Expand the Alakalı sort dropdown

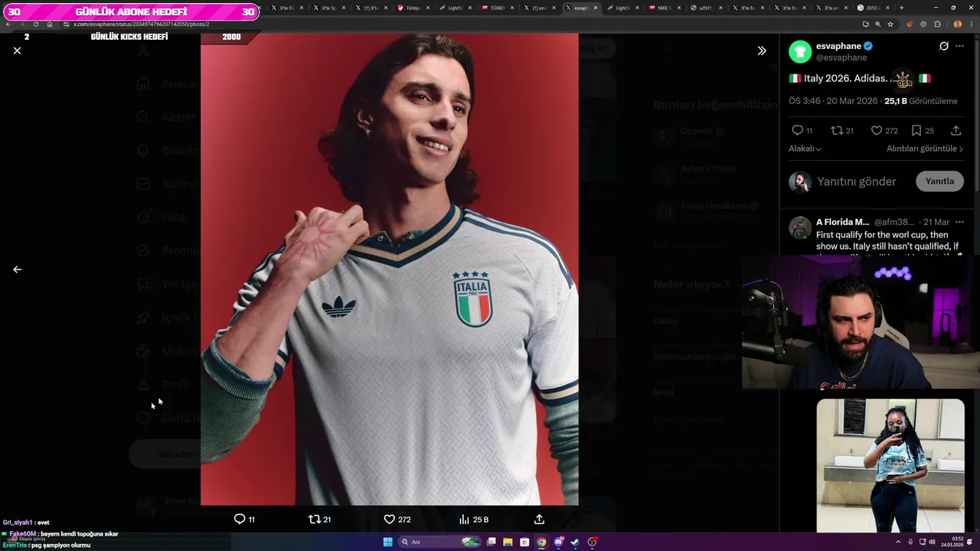click(x=805, y=148)
